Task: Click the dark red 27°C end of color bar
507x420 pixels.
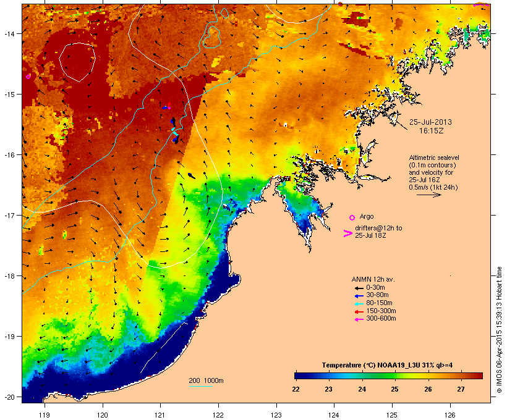Action: [480, 376]
